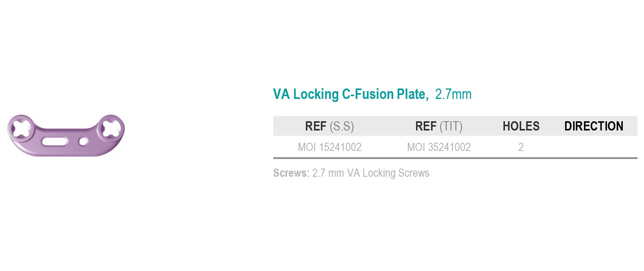Viewport: 644px width, 271px height.
Task: Click the holes value 2
Action: (x=521, y=147)
